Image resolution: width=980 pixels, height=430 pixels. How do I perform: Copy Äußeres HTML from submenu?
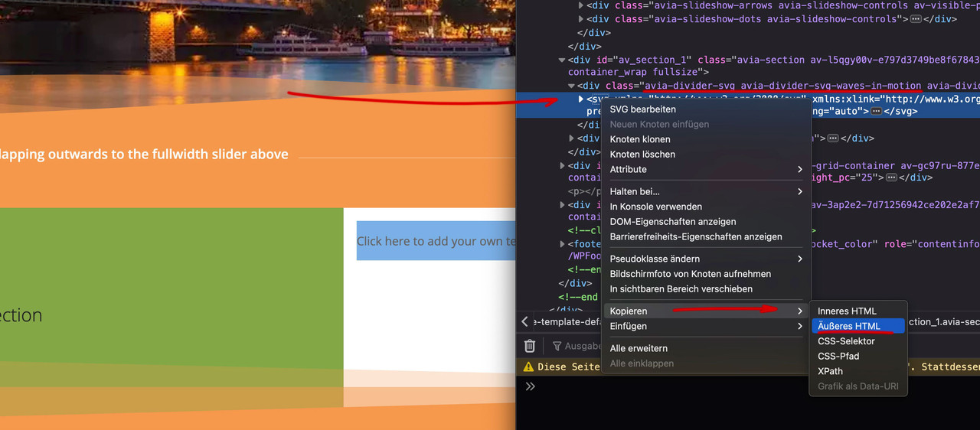click(858, 326)
